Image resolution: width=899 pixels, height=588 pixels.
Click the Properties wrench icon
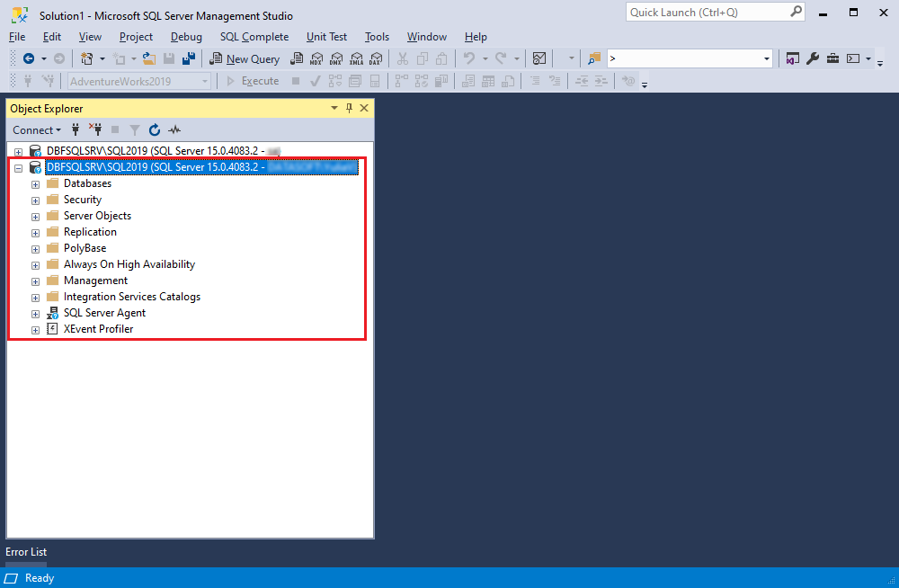(813, 58)
